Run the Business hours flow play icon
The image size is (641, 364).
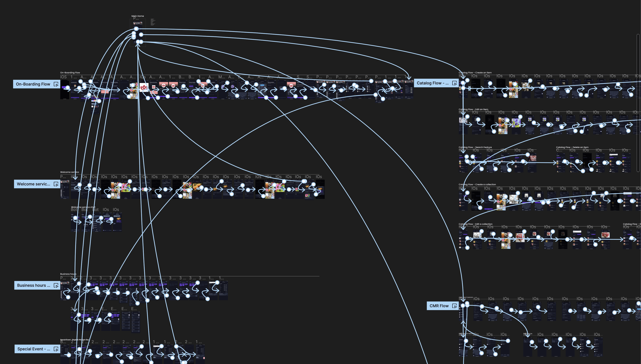point(56,285)
